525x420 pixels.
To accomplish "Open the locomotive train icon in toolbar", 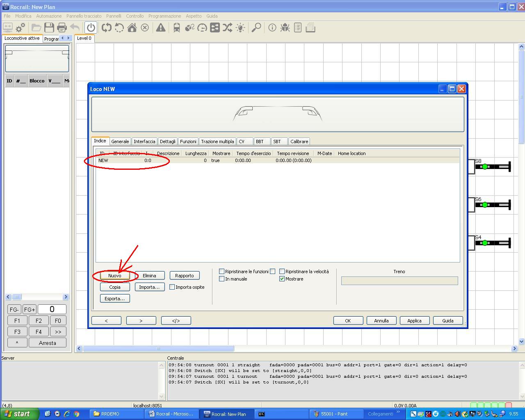I will 177,27.
